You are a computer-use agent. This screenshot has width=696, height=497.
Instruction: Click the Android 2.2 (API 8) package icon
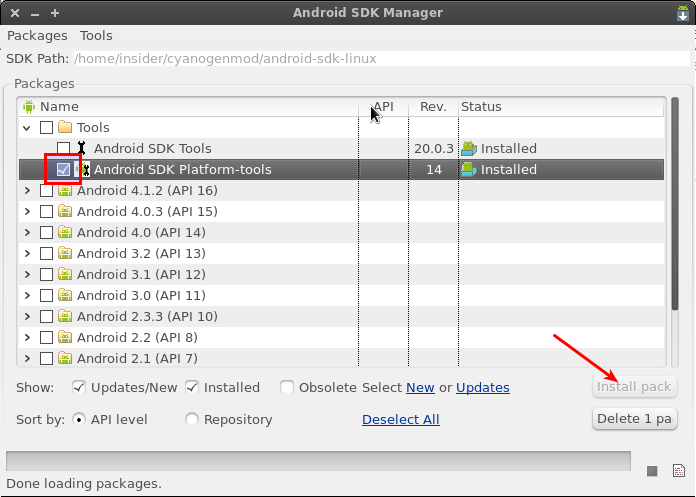tap(65, 337)
